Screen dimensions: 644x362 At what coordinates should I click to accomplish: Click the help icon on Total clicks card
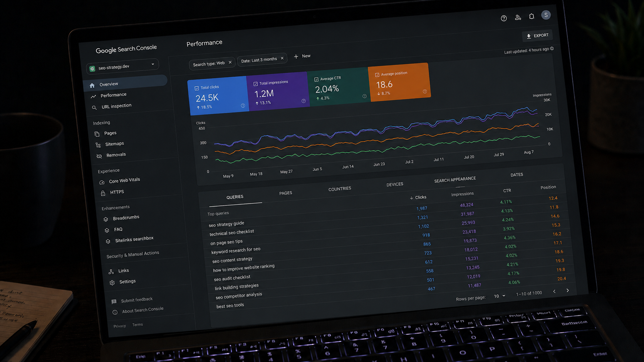(x=243, y=105)
